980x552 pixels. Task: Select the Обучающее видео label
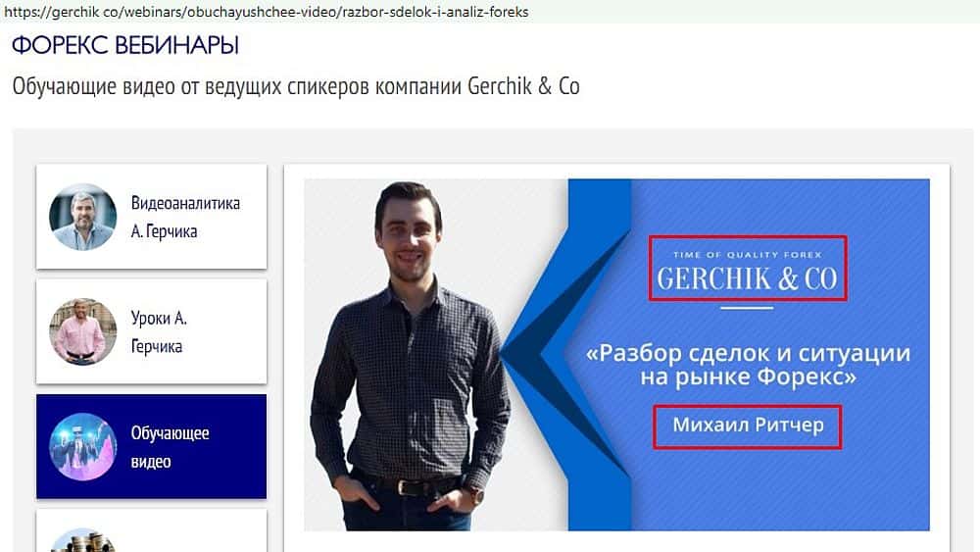click(x=170, y=447)
